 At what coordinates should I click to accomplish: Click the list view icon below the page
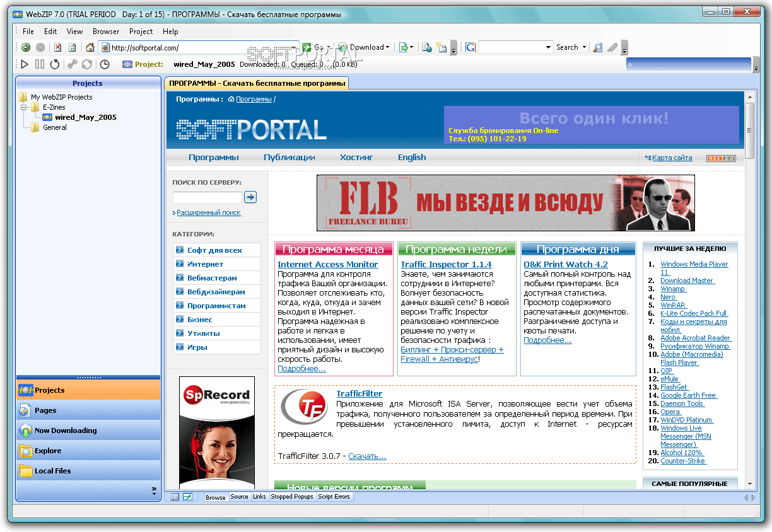point(175,497)
